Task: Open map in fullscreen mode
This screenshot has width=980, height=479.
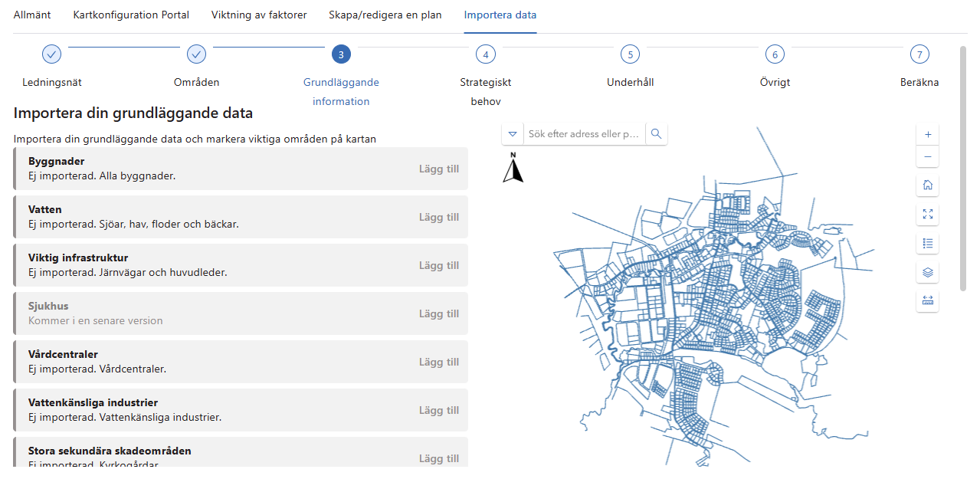Action: pos(928,215)
